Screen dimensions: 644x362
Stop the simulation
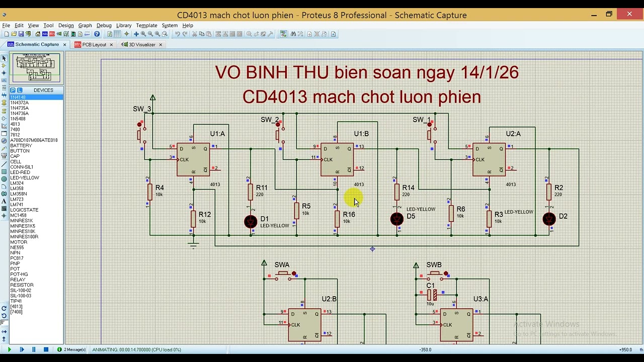(46, 349)
